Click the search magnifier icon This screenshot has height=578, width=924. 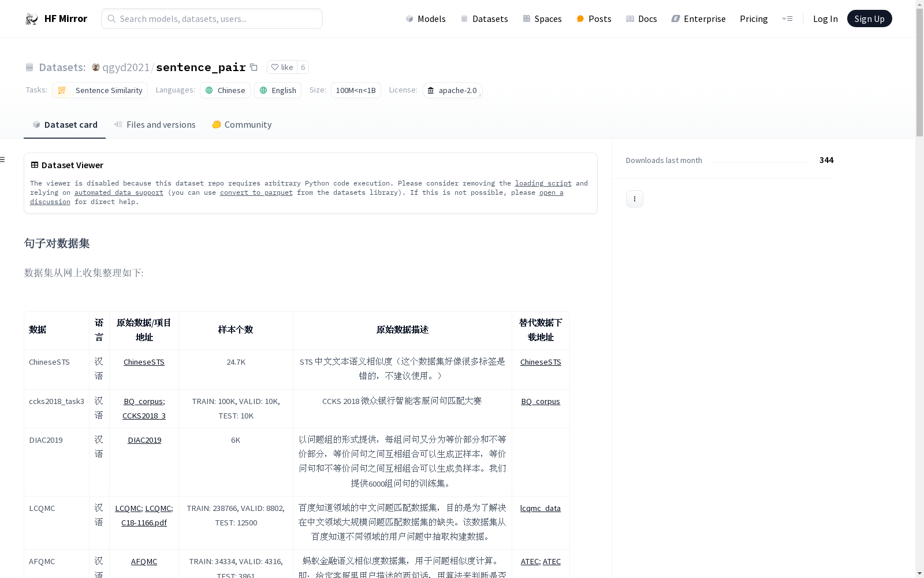pos(111,18)
